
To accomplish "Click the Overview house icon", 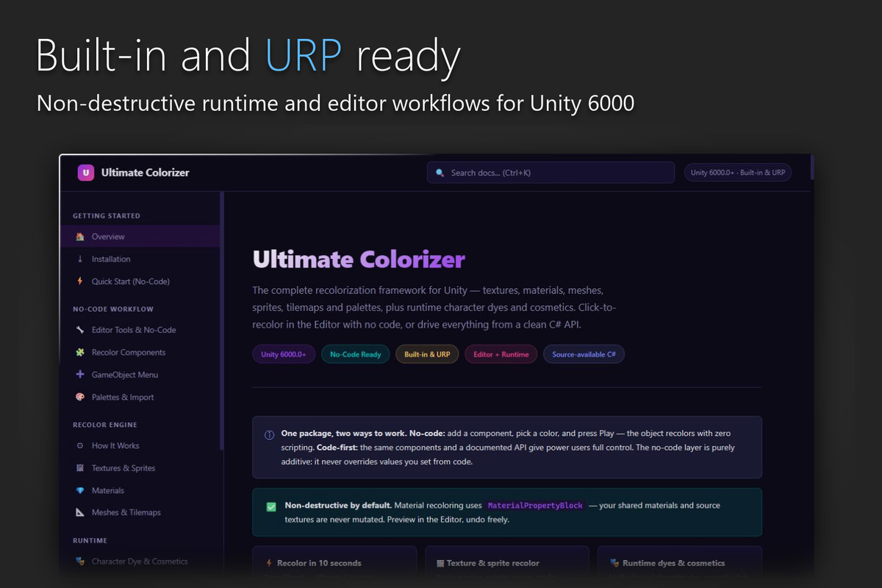I will pyautogui.click(x=80, y=237).
